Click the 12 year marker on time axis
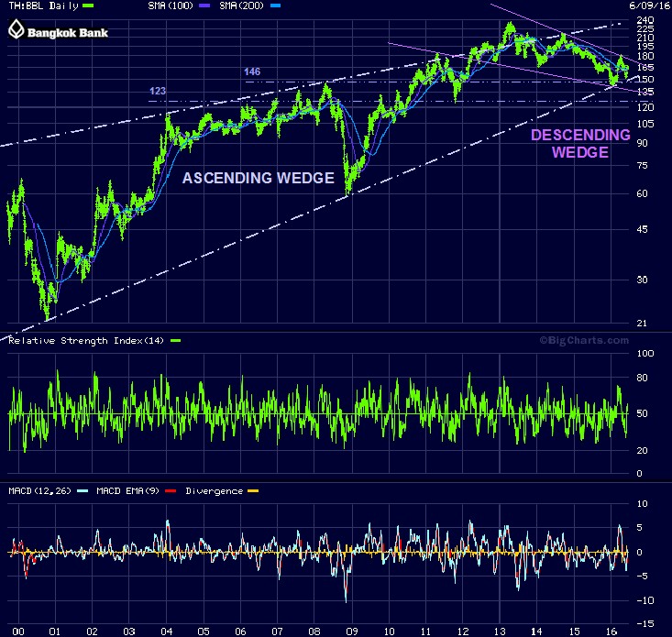Screen dimensions: 672x637 [463, 632]
